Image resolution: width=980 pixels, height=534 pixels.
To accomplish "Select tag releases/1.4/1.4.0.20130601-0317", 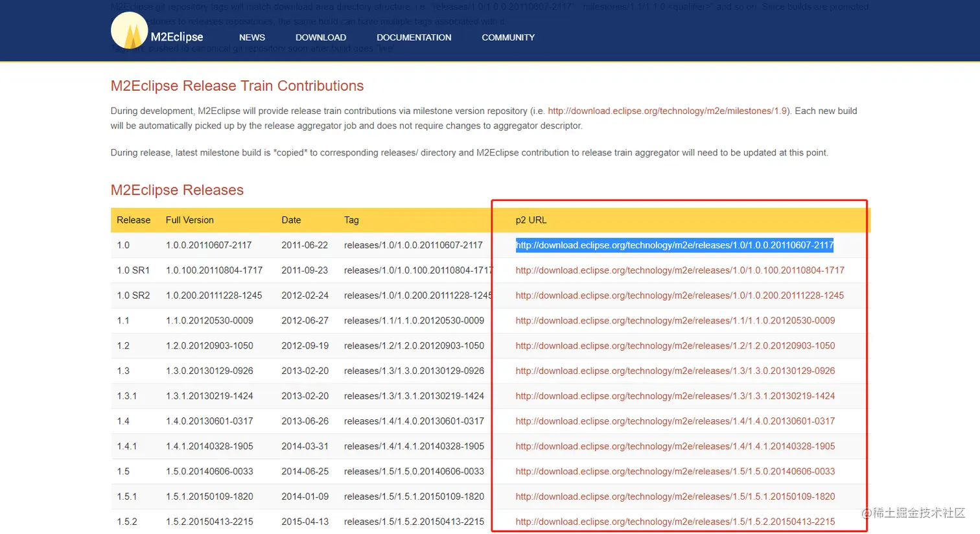I will point(414,421).
